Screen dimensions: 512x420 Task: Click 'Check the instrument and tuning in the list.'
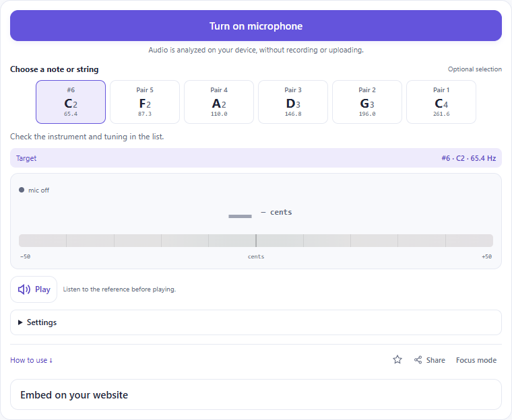tap(87, 137)
